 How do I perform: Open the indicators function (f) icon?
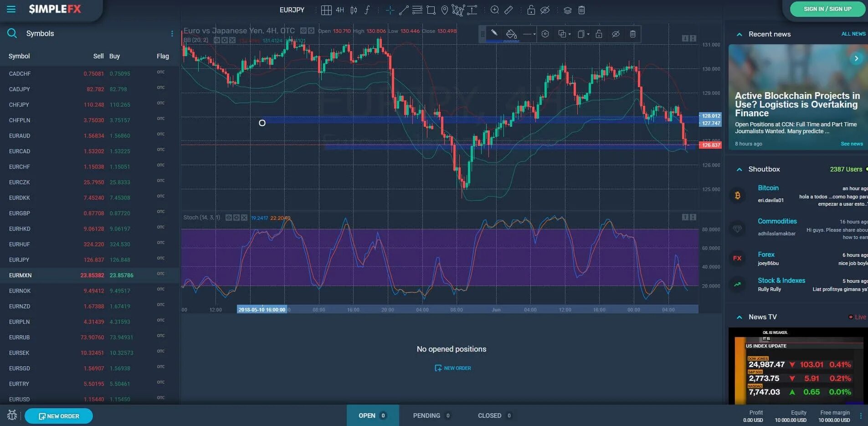coord(368,10)
